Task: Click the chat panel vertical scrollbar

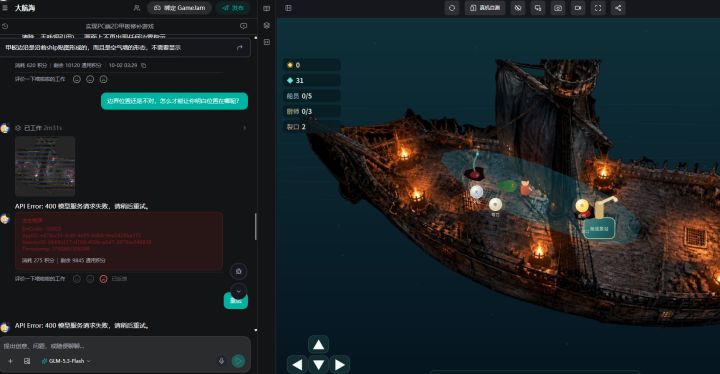Action: tap(255, 226)
